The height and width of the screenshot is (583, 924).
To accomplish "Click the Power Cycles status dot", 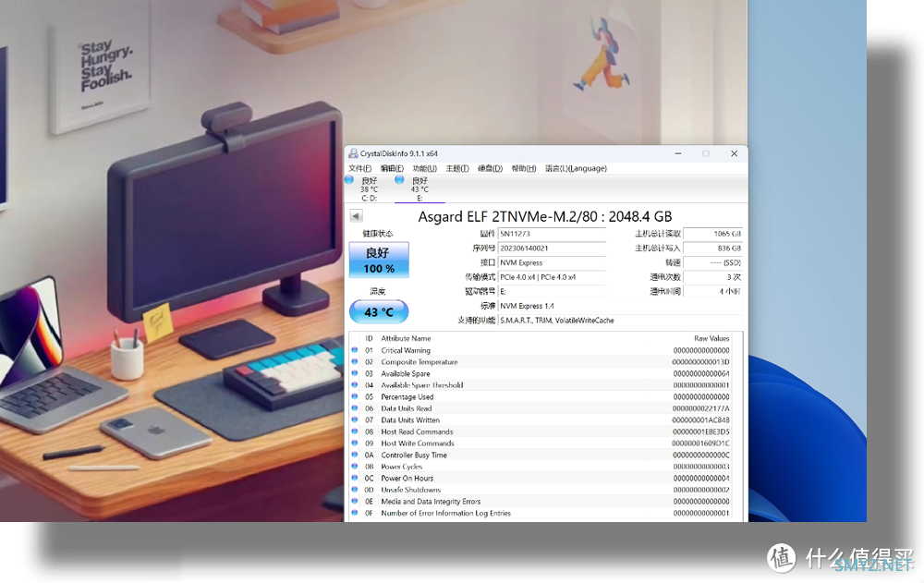I will point(355,467).
